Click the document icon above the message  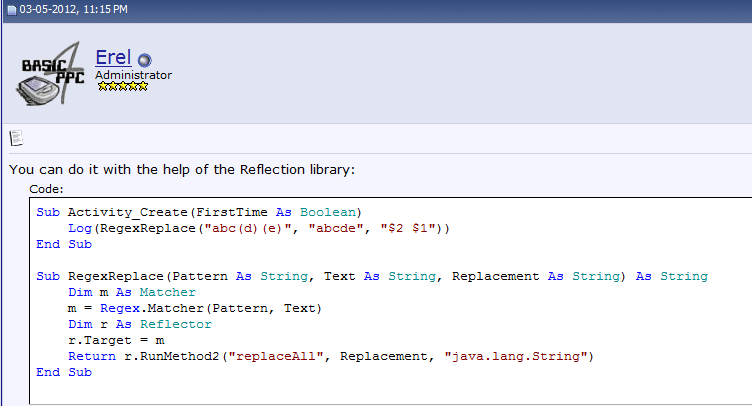click(x=16, y=138)
